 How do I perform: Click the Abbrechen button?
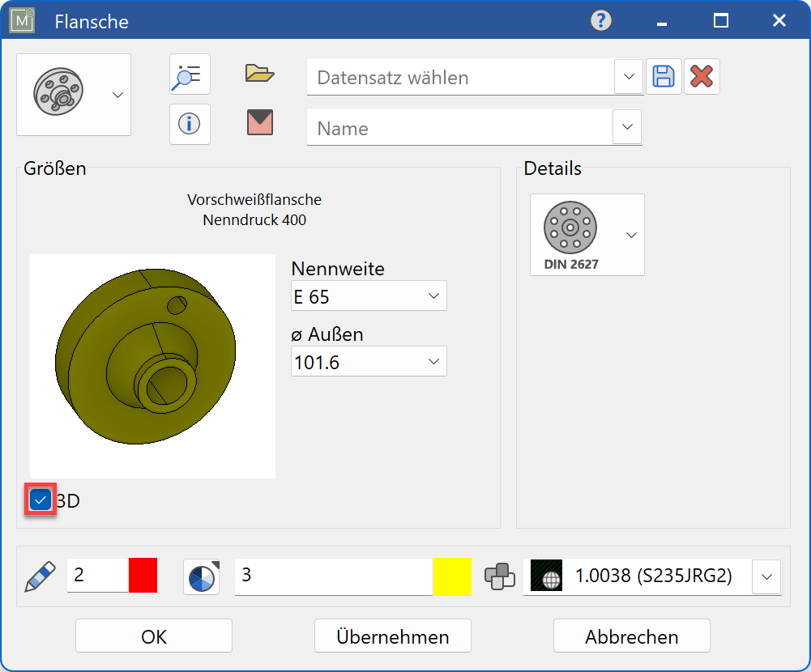[631, 636]
